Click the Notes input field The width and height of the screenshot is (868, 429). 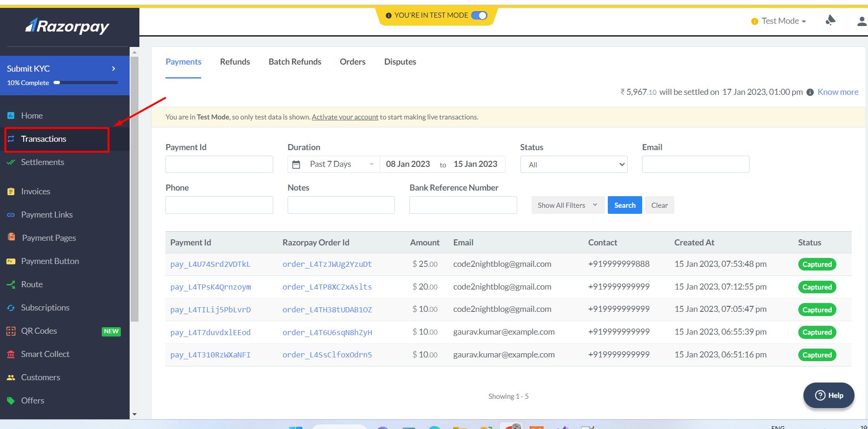pyautogui.click(x=341, y=205)
